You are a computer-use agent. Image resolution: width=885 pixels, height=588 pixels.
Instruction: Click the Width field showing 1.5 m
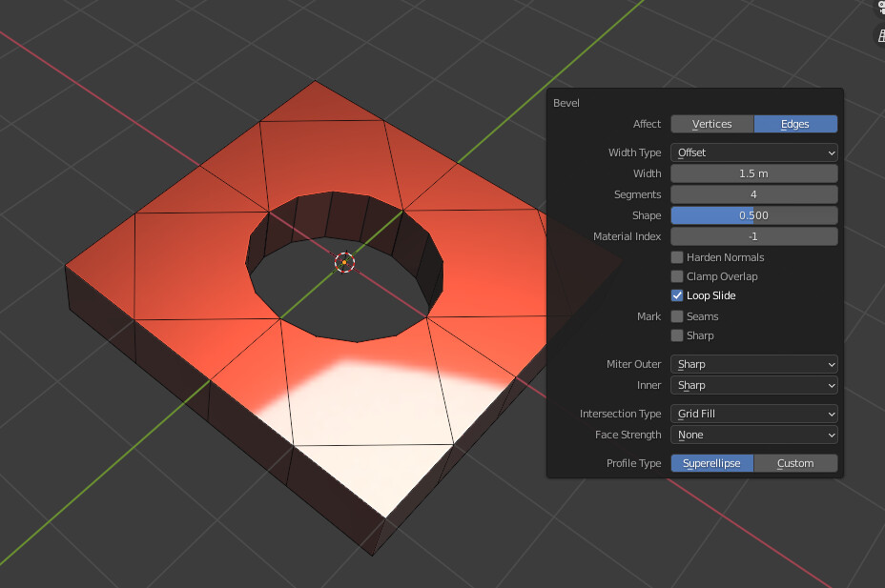click(x=753, y=173)
